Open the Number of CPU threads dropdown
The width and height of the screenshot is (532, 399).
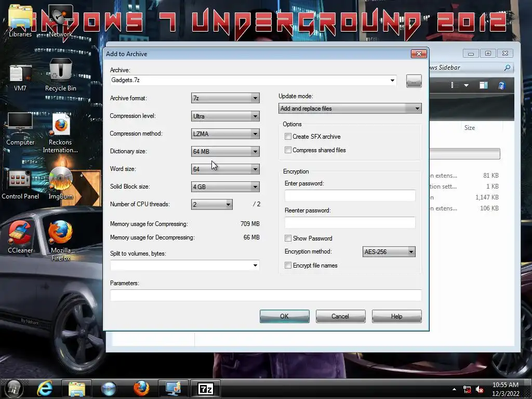point(212,204)
